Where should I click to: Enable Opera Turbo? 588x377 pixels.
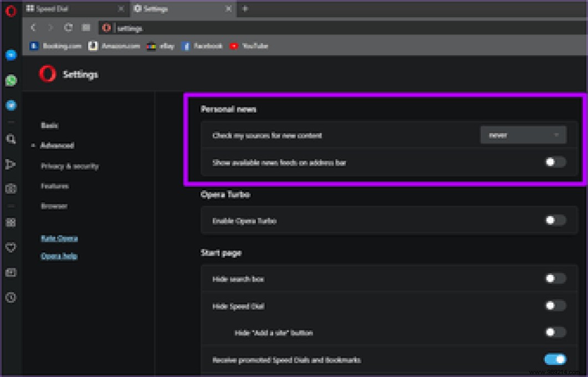(555, 220)
